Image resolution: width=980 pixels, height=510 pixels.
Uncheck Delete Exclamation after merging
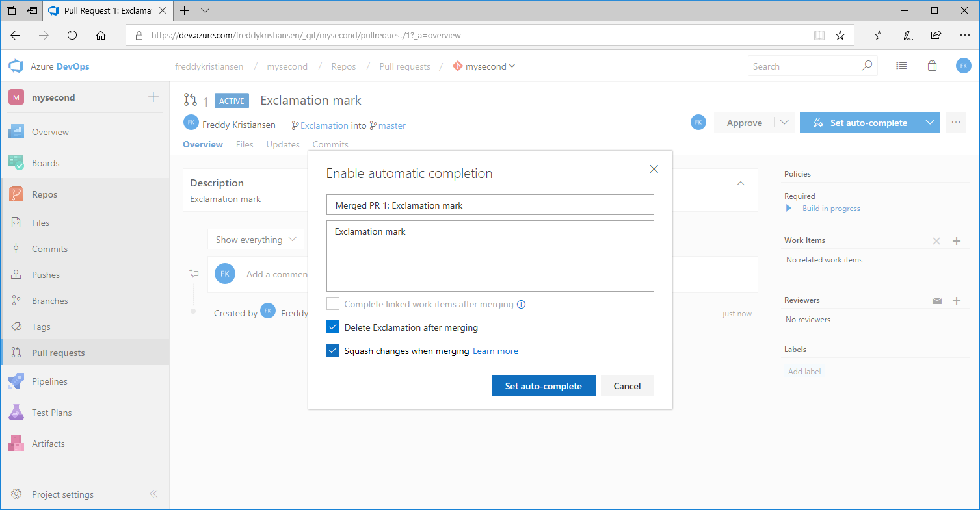point(333,327)
